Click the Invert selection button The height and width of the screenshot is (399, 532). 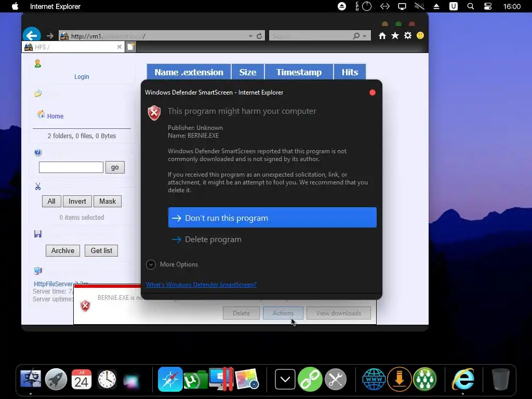(77, 201)
